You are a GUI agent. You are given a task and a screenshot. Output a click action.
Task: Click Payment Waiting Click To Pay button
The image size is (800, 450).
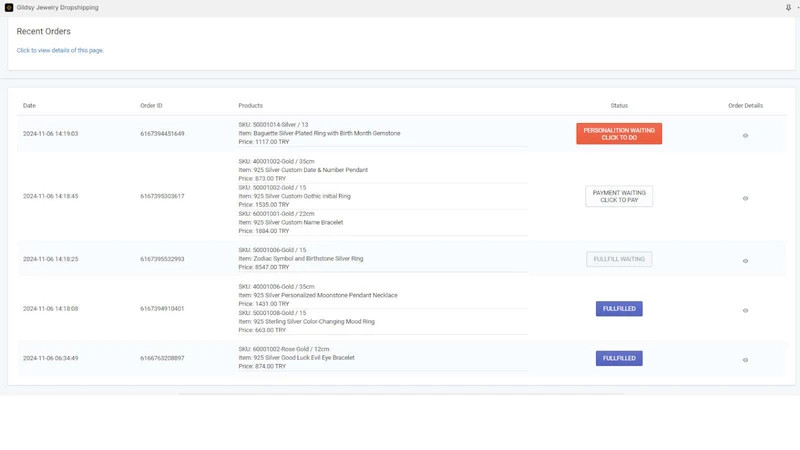[x=619, y=196]
